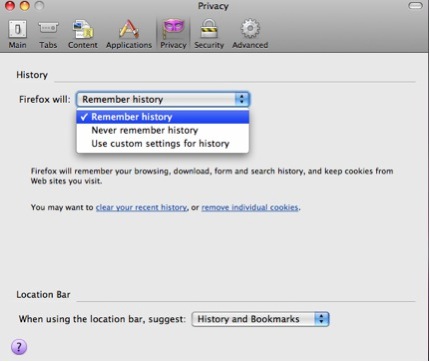Open the Applications preferences pane
This screenshot has height=362, width=430.
[x=129, y=35]
